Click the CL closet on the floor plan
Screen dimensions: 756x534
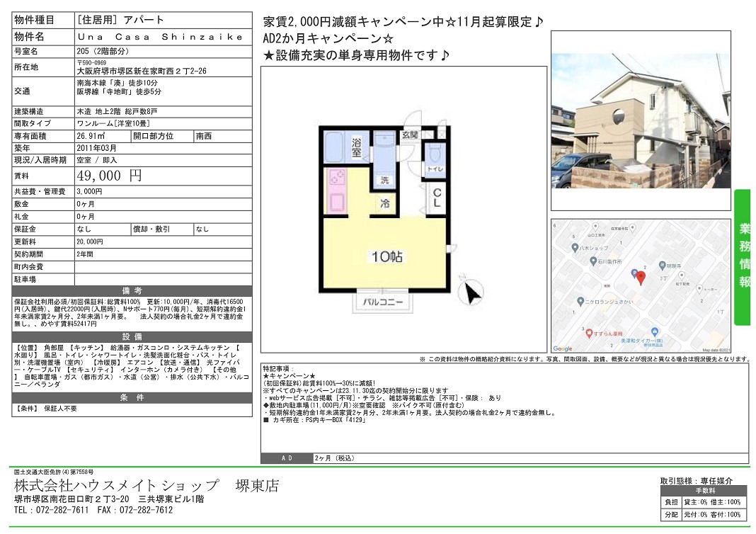(437, 198)
